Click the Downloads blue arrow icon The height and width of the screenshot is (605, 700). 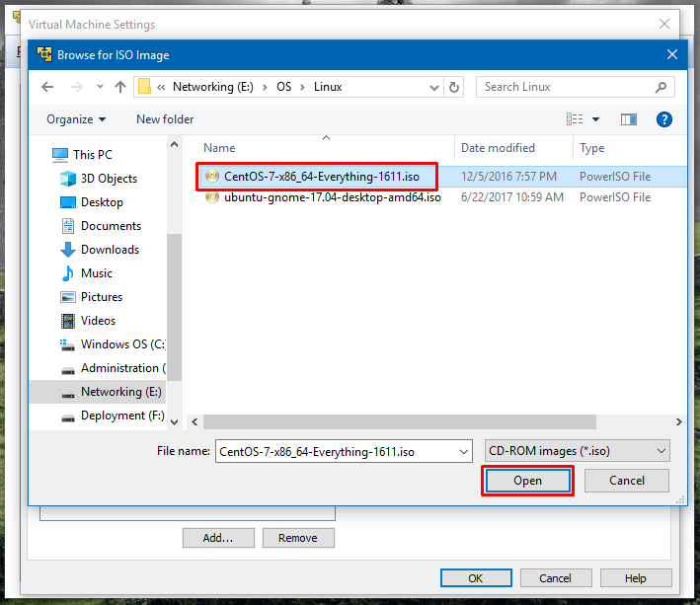pyautogui.click(x=68, y=250)
